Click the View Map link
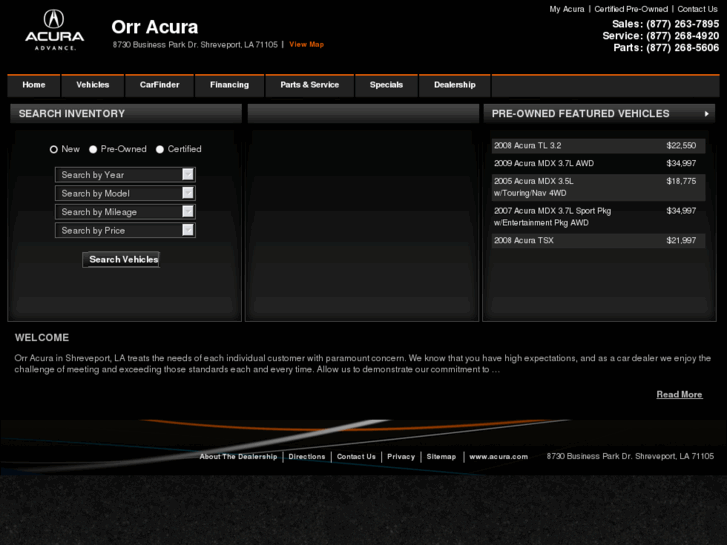The image size is (727, 545). (306, 45)
